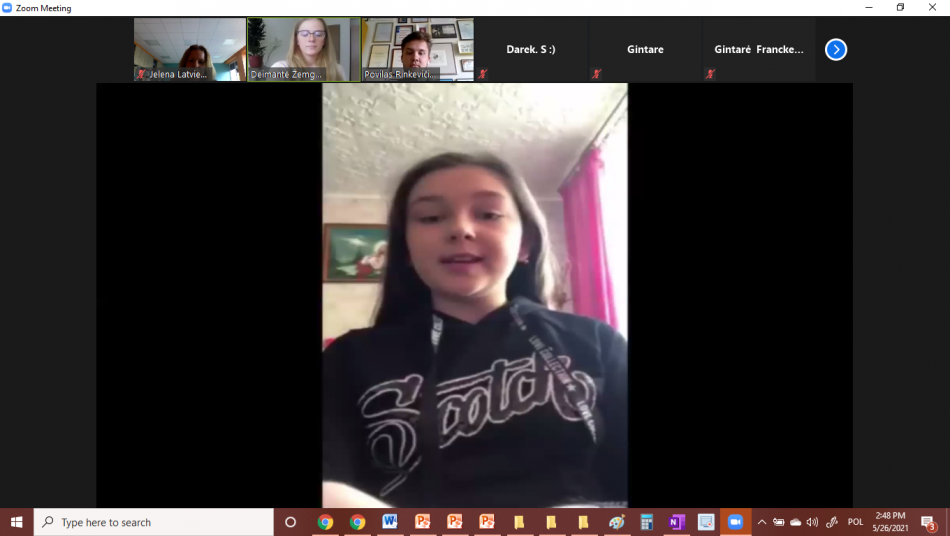The image size is (950, 536).
Task: Open the Windows Start menu
Action: [x=16, y=522]
